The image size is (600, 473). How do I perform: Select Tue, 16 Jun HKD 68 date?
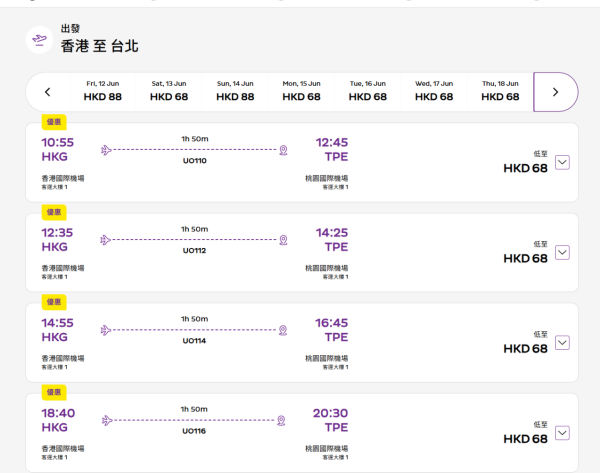368,92
